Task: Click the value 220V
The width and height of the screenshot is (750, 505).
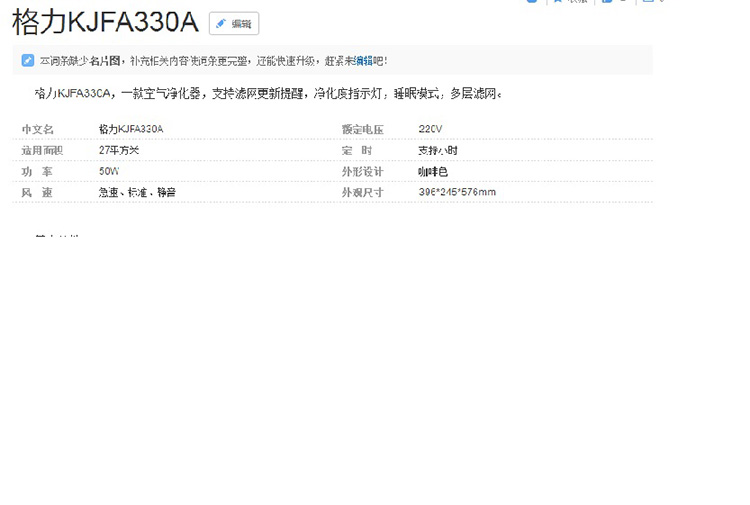Action: coord(430,129)
